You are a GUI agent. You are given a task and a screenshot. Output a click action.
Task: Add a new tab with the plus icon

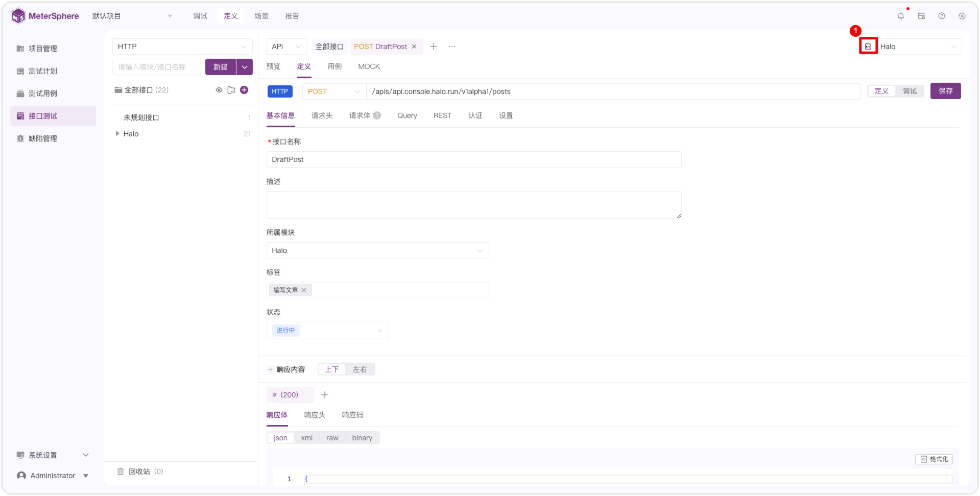pyautogui.click(x=434, y=46)
